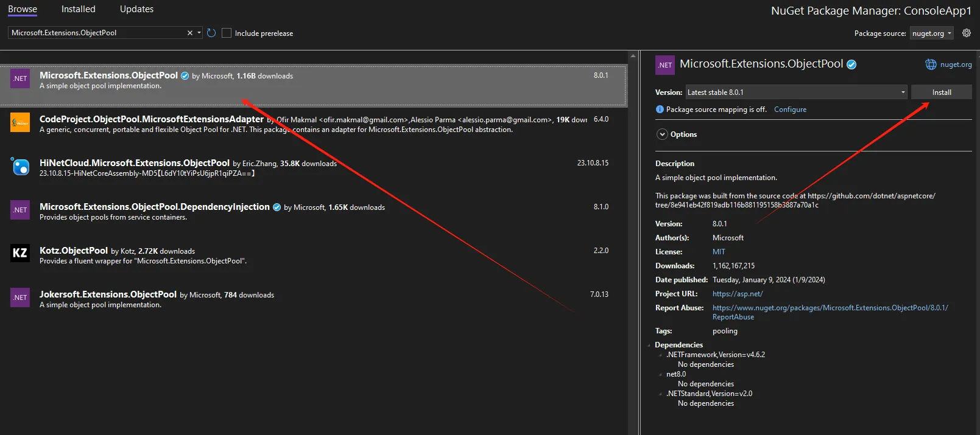Image resolution: width=980 pixels, height=435 pixels.
Task: Click verified badge next to DependencyInjection package
Action: pos(277,207)
